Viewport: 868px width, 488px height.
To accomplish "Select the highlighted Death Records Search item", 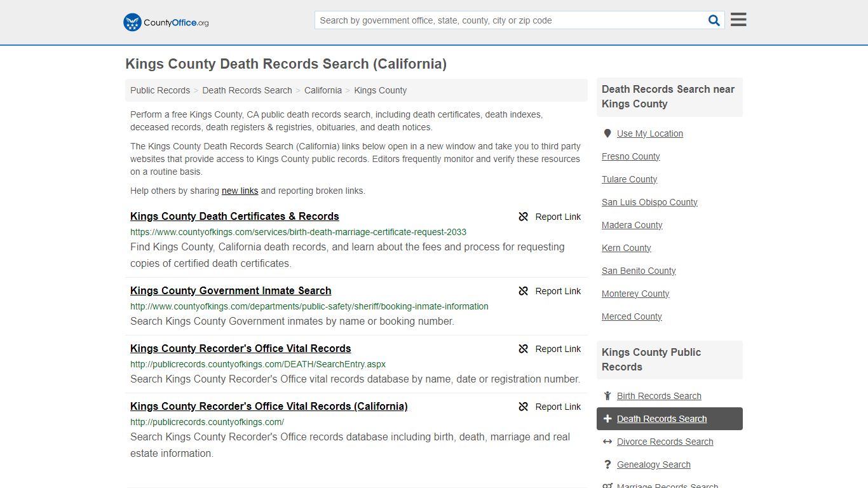I will click(670, 419).
